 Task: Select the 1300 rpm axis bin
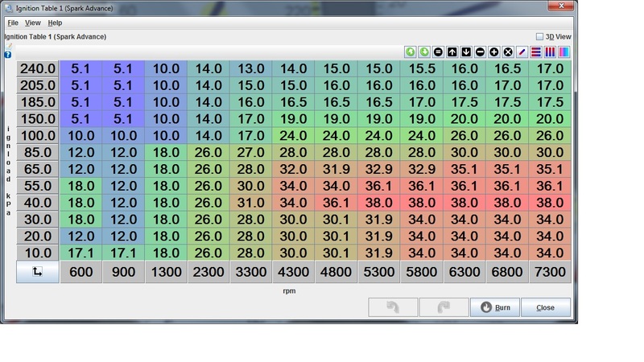click(167, 272)
